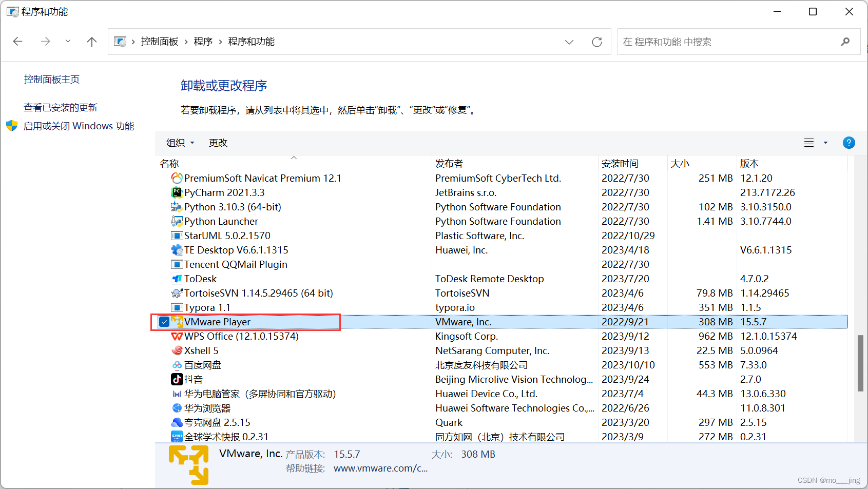Click the Xshell 5 icon
Image resolution: width=868 pixels, height=489 pixels.
coord(177,350)
